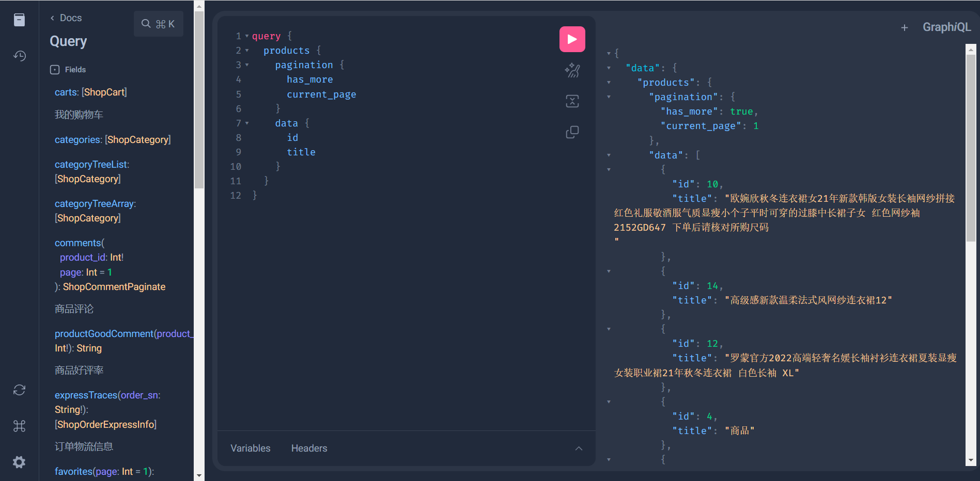This screenshot has width=980, height=481.
Task: Open the query history panel icon
Action: click(19, 56)
